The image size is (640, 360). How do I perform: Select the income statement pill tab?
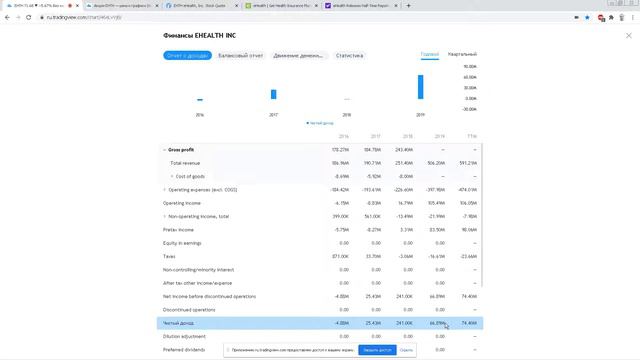point(187,56)
